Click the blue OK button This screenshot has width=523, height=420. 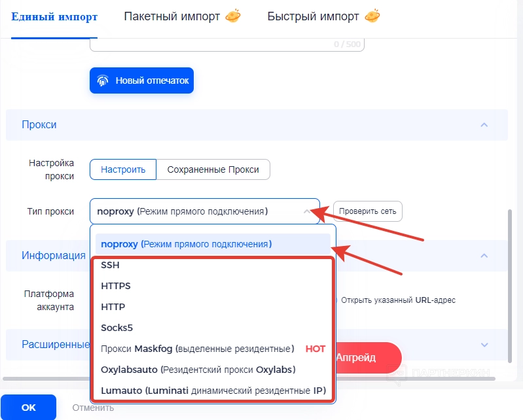point(29,407)
